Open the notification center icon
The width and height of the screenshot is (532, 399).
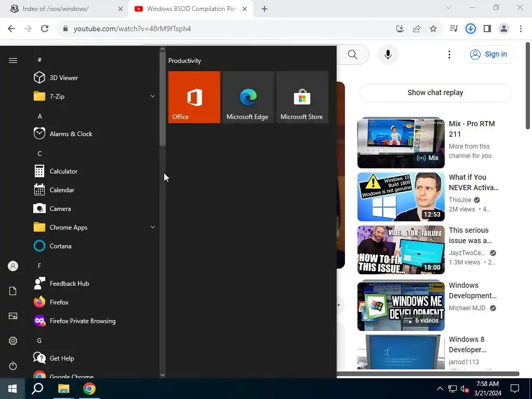click(x=515, y=389)
